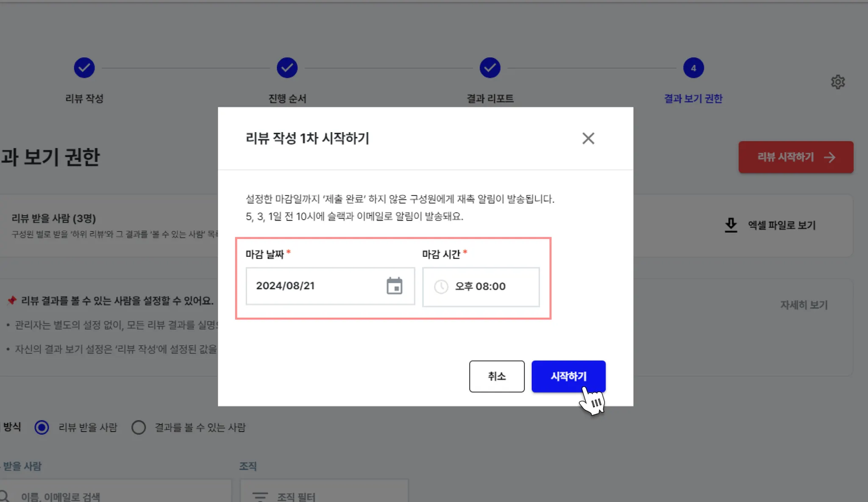Click the 결과 리포트 step checkmark circle

point(490,68)
